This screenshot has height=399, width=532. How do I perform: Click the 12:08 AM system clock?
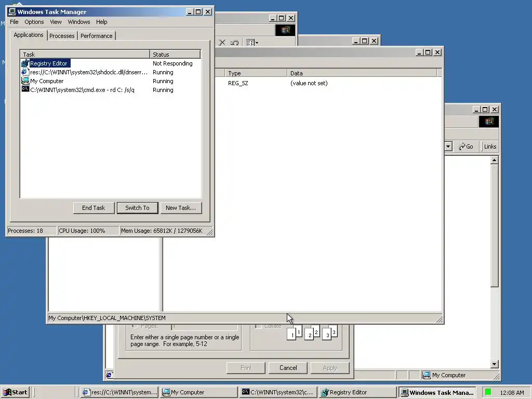[x=512, y=393]
